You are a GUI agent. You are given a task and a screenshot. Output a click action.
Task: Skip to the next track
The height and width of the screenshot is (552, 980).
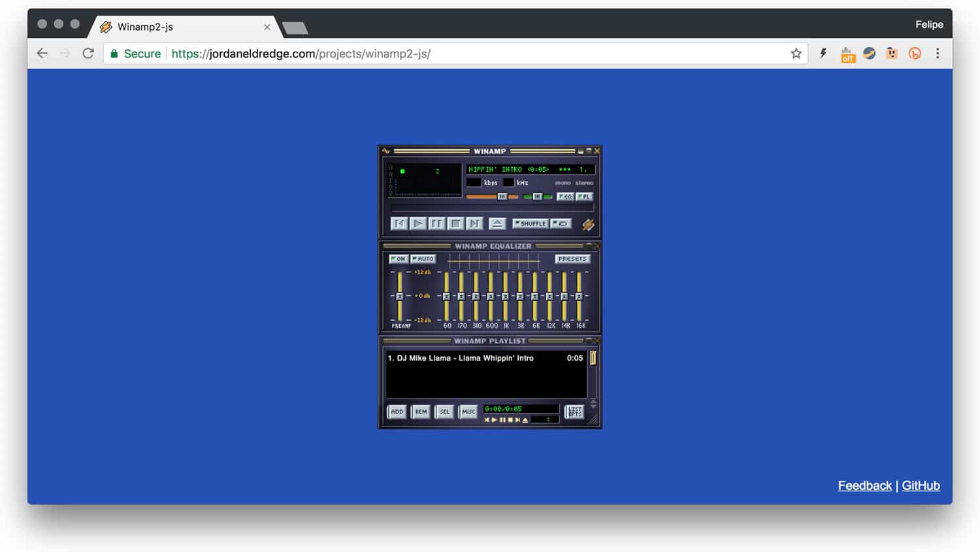click(x=473, y=223)
